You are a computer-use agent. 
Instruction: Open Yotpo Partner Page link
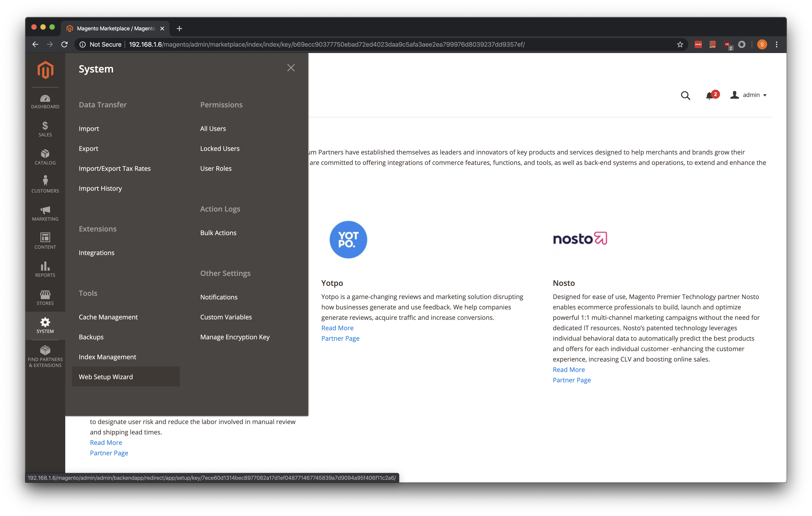(340, 338)
